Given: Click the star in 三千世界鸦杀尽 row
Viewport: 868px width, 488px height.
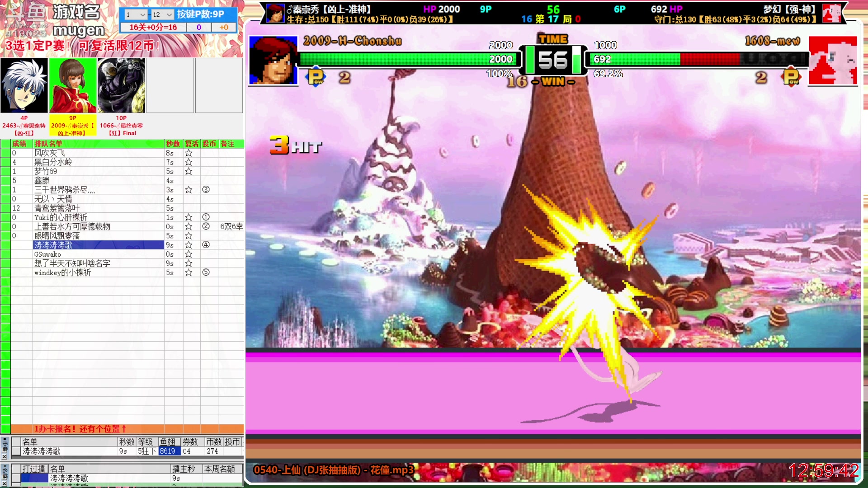Looking at the screenshot, I should click(189, 190).
